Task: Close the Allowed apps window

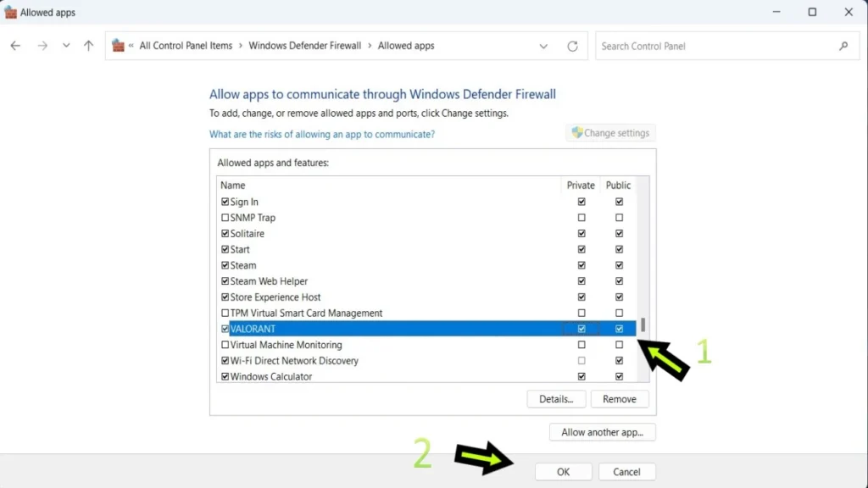Action: (849, 12)
